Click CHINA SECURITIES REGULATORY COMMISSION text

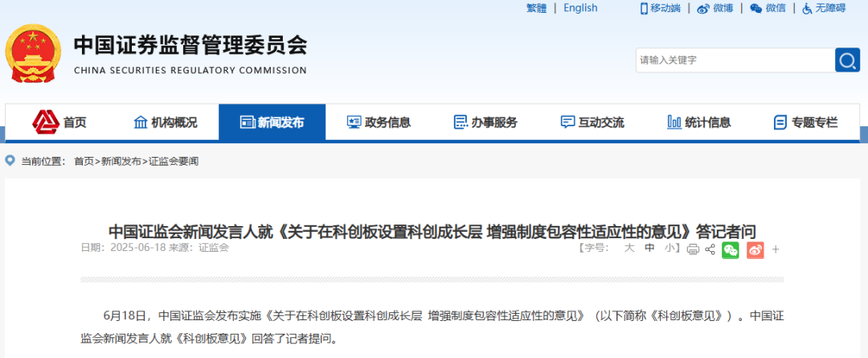click(190, 70)
